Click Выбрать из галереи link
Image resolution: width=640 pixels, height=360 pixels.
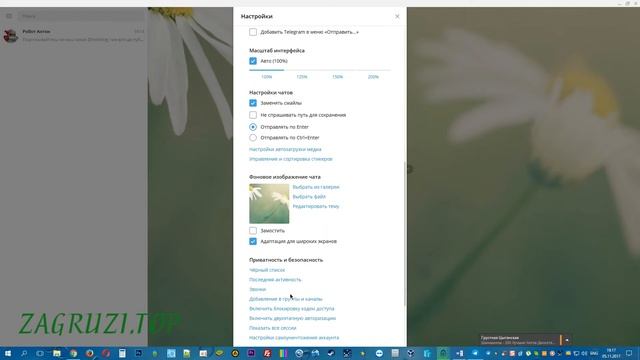pyautogui.click(x=316, y=187)
